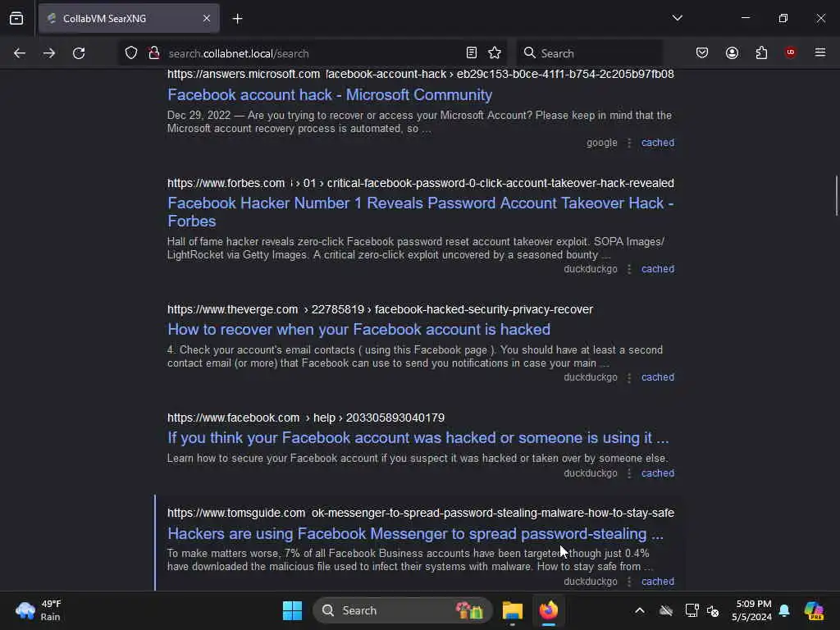Open the Windows Start menu
This screenshot has width=840, height=630.
click(293, 610)
